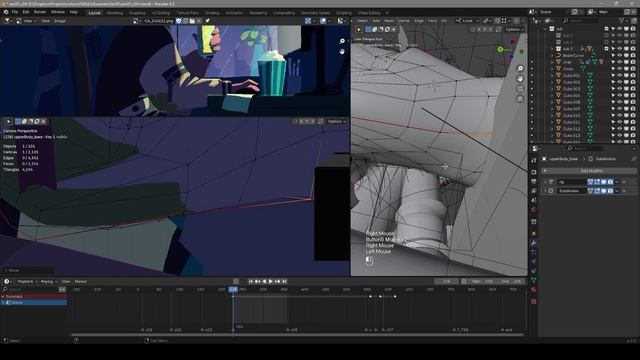Toggle selectable arrow icon for Cube.002

coord(613,82)
